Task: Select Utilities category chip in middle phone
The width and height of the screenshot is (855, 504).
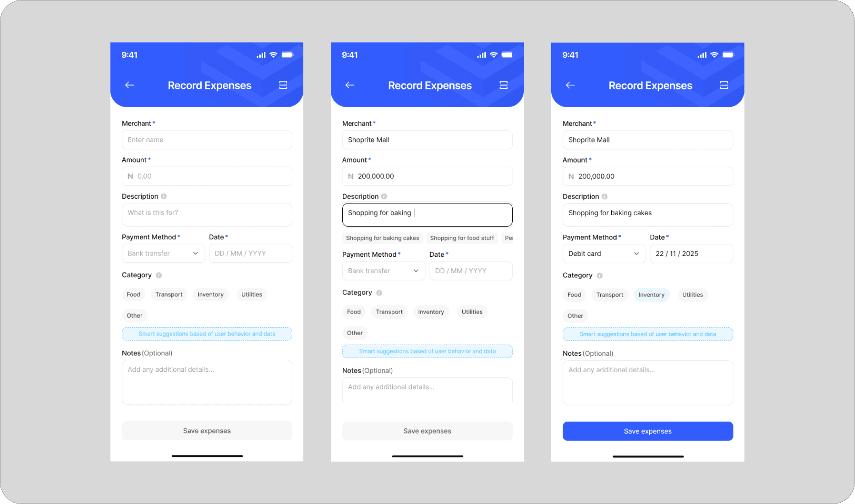Action: 472,312
